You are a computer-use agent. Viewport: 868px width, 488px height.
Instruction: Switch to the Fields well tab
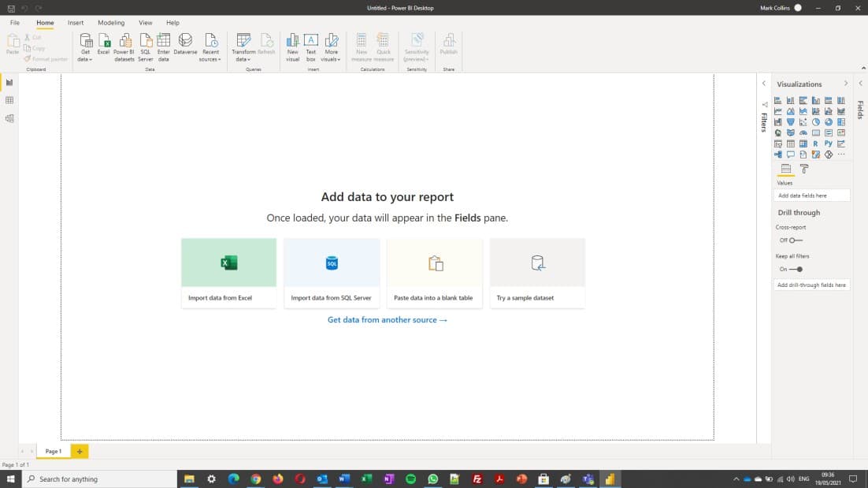[786, 169]
